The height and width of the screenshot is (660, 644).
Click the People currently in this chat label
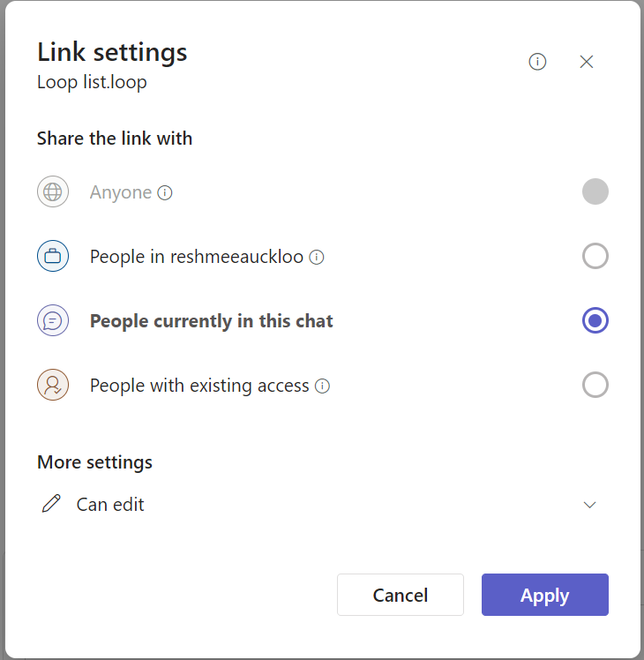[212, 321]
